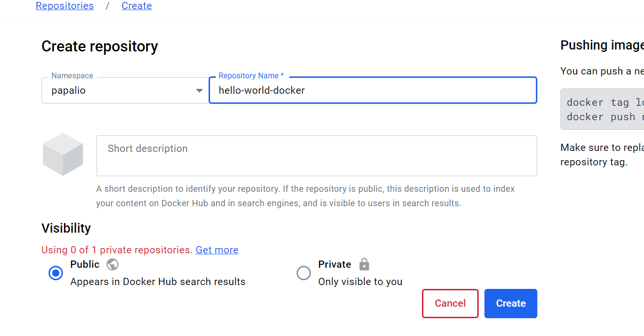Viewport: 644px width, 336px height.
Task: Click the Namespace dropdown arrow
Action: pos(199,90)
